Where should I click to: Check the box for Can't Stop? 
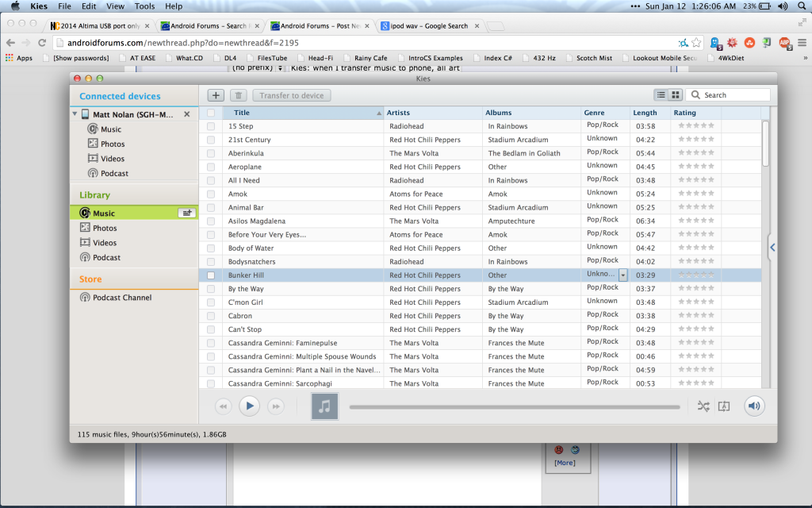coord(211,329)
